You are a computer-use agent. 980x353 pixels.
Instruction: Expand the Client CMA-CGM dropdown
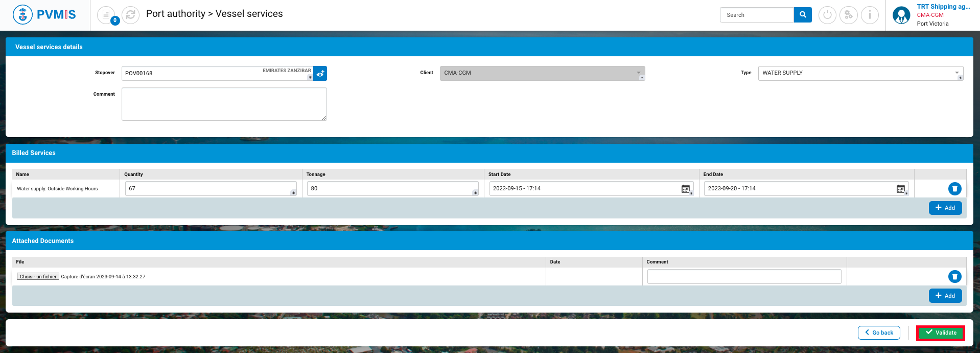pos(638,73)
